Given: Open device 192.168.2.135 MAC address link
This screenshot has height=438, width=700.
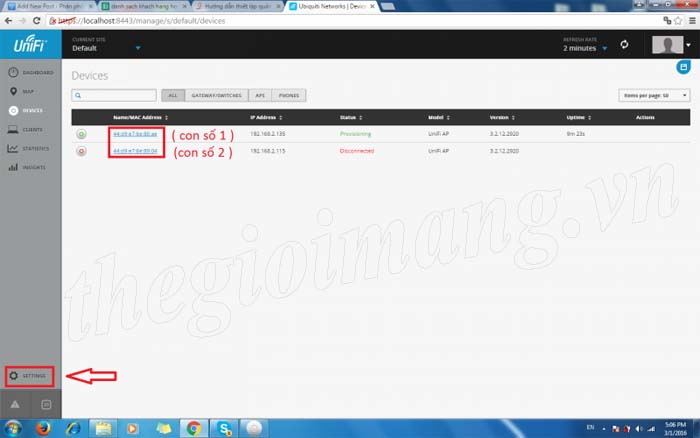Looking at the screenshot, I should click(x=134, y=134).
